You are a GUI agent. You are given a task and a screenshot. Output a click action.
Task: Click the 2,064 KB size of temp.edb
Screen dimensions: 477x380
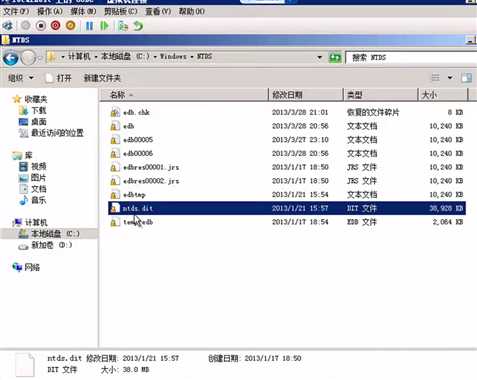448,222
